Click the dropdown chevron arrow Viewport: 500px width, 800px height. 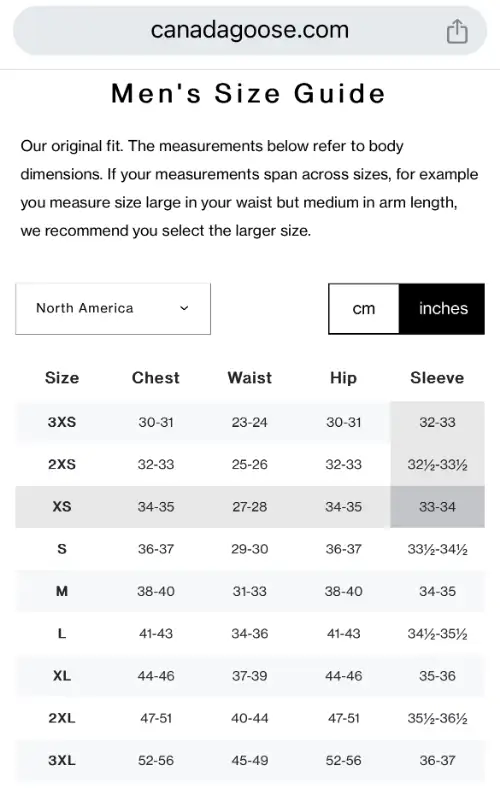coord(184,308)
